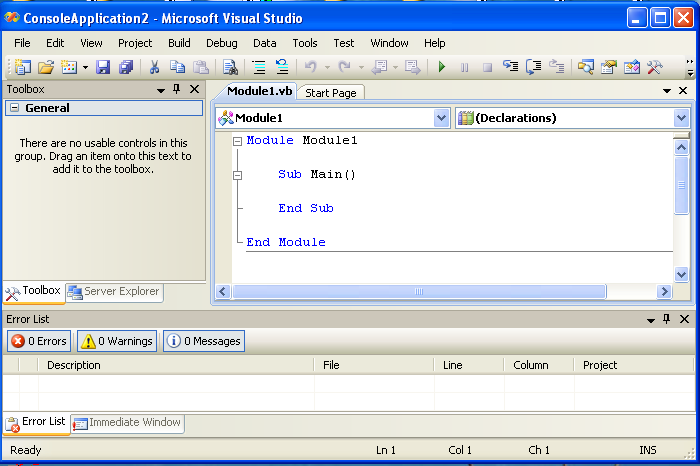The image size is (700, 466).
Task: Click the New Project toolbar icon
Action: (22, 67)
